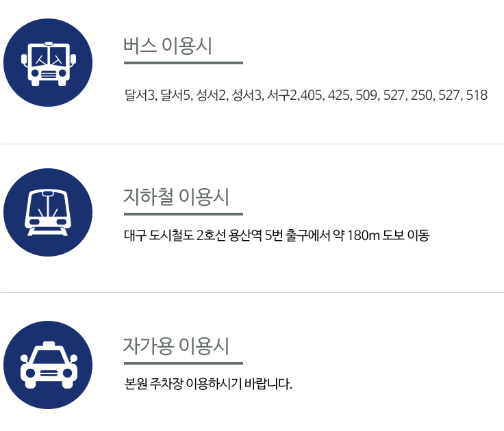
Task: Click the underline below 자가용 이용시
Action: [184, 363]
